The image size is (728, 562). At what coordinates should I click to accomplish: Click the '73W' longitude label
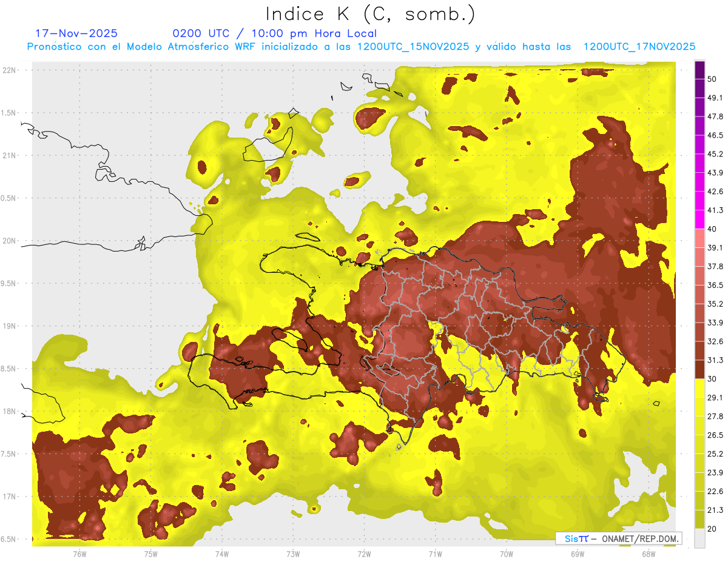[x=293, y=554]
